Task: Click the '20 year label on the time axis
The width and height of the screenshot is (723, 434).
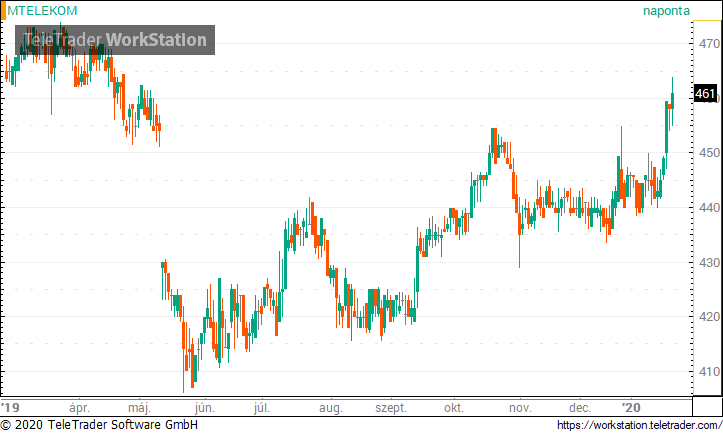Action: click(631, 408)
